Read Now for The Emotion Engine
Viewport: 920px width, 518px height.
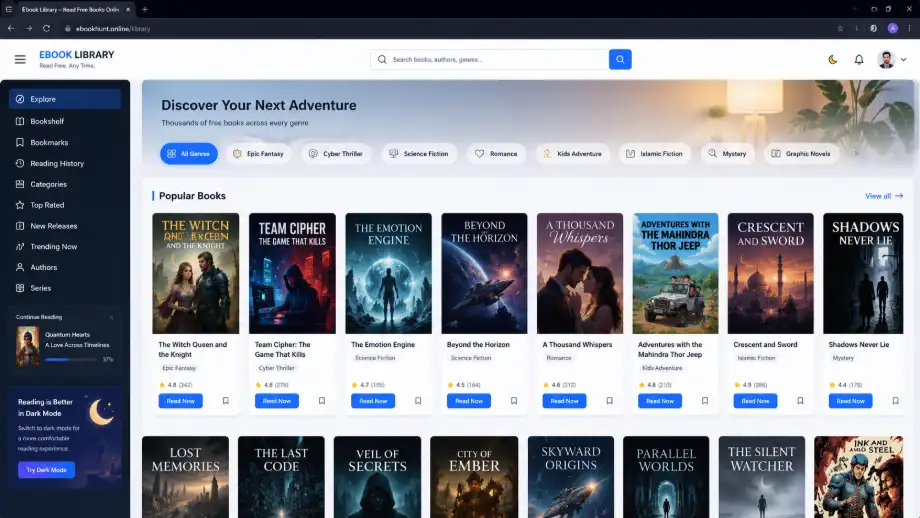pyautogui.click(x=373, y=401)
